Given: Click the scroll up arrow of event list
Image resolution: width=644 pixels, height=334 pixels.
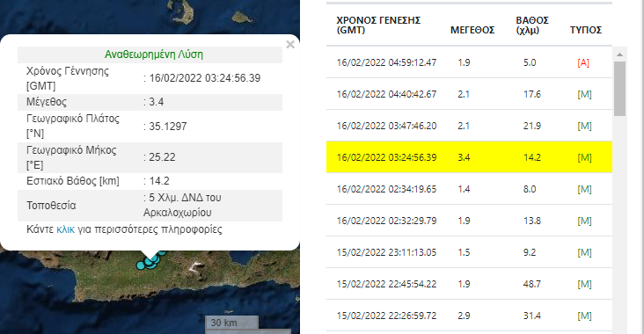Looking at the screenshot, I should tap(619, 54).
